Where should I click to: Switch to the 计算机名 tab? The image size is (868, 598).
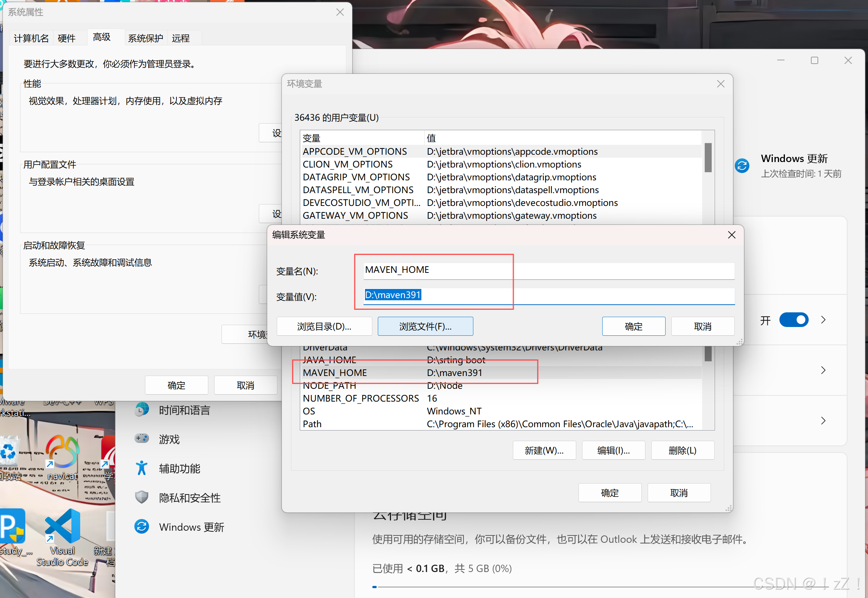point(31,38)
